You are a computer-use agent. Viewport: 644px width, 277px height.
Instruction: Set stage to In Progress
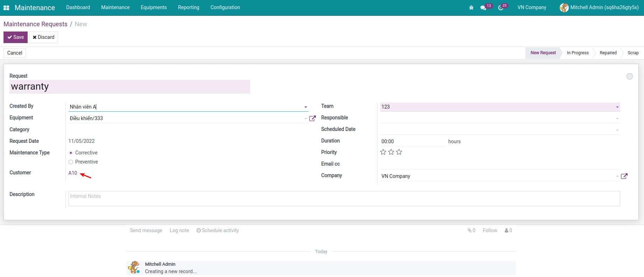578,53
